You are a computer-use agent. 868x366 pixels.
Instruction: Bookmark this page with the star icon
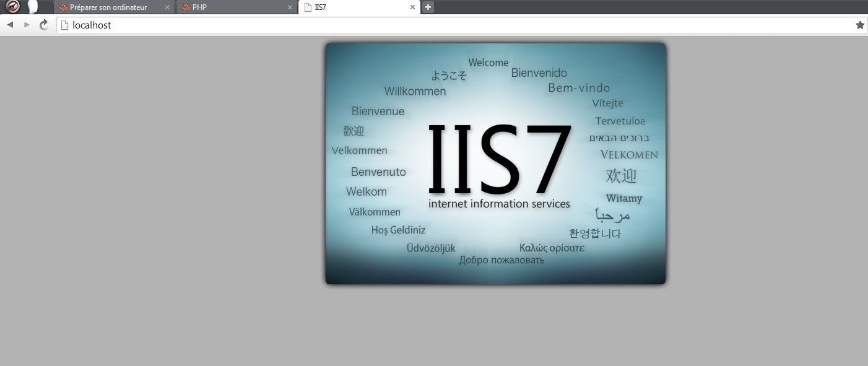[859, 25]
